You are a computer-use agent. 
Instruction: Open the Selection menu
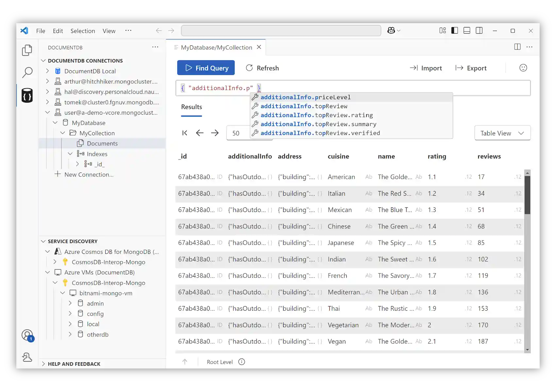(x=83, y=31)
